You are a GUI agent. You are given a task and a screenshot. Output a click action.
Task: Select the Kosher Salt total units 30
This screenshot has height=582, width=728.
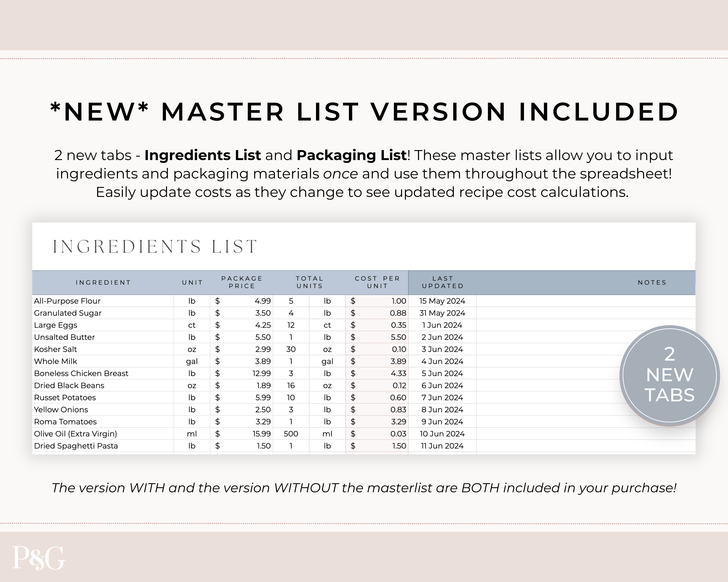point(291,349)
